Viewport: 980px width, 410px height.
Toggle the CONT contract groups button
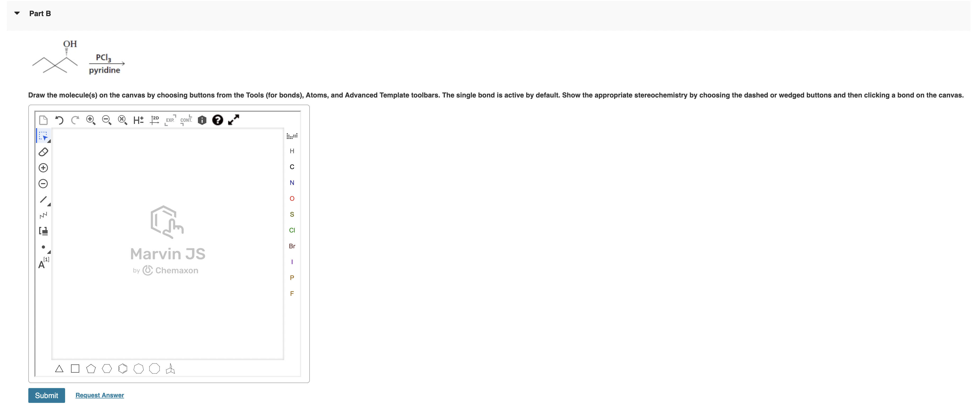click(186, 120)
